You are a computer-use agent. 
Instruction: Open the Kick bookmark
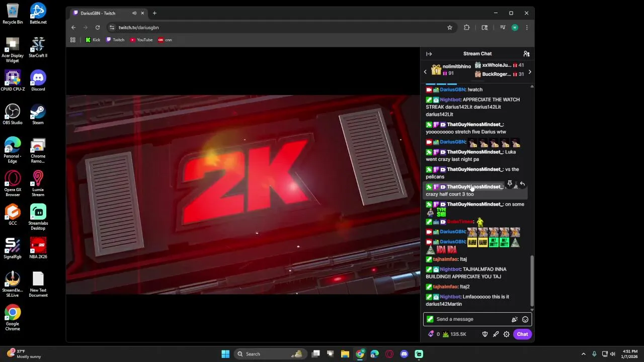(x=93, y=40)
